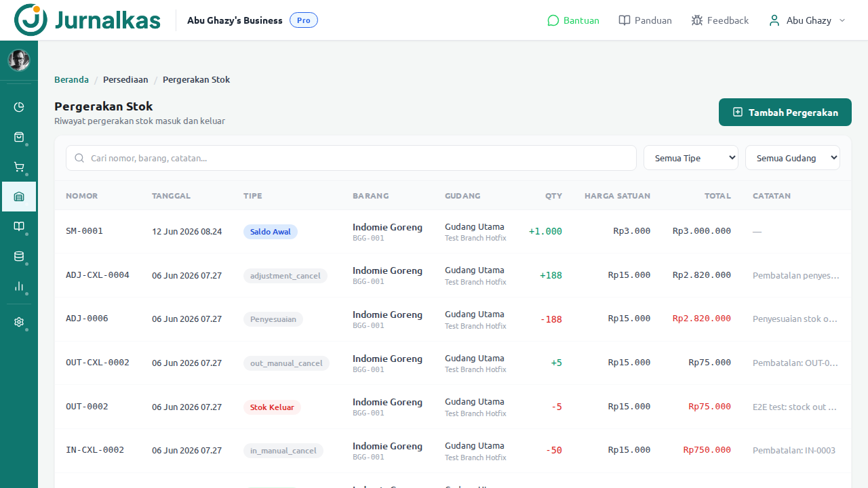The image size is (868, 488).
Task: Expand the Semua Tipe filter
Action: click(x=691, y=158)
